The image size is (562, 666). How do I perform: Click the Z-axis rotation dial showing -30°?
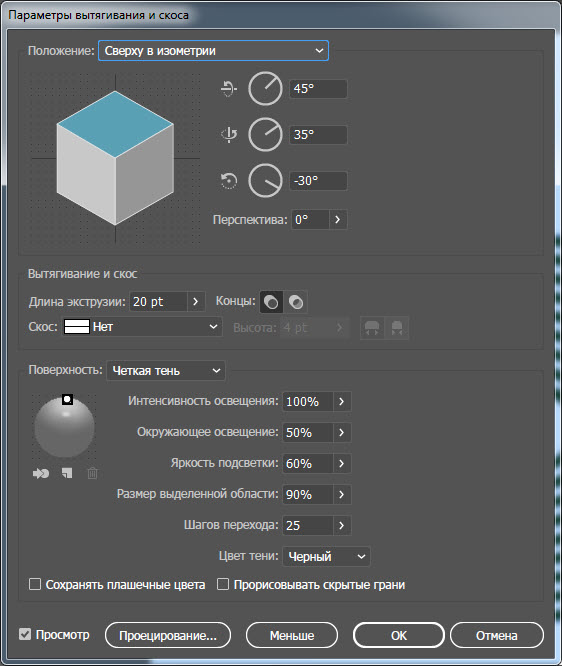pos(265,181)
